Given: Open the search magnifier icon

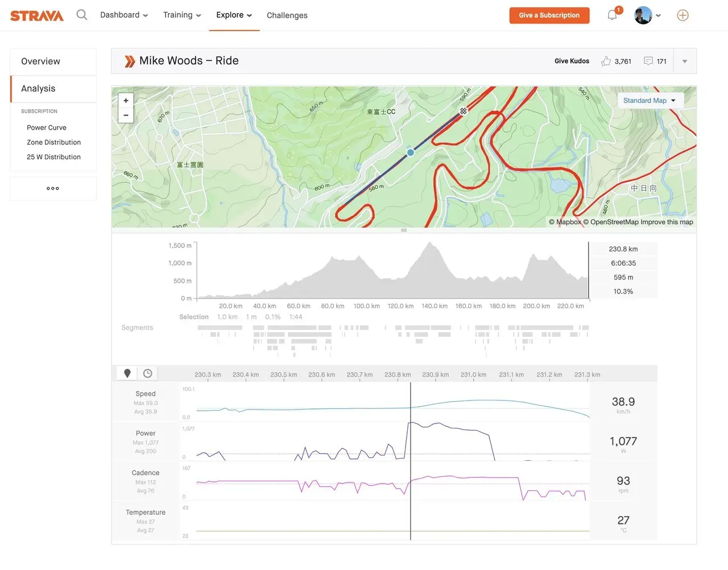Looking at the screenshot, I should tap(82, 15).
